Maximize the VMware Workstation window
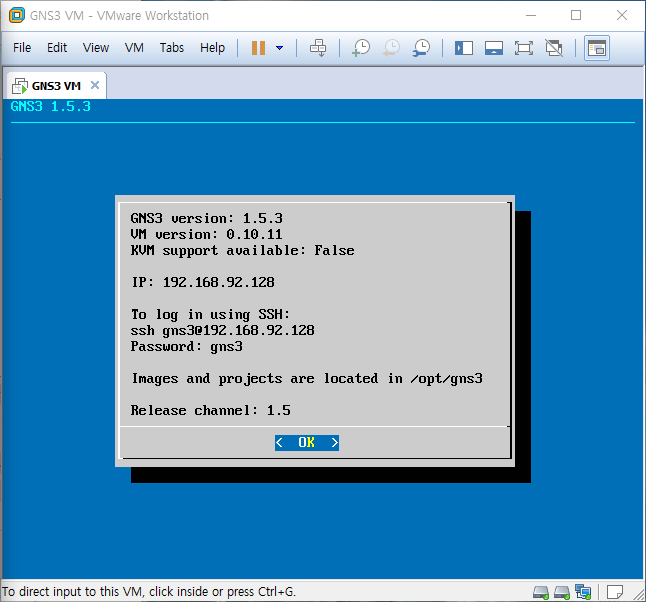The width and height of the screenshot is (646, 602). pos(576,15)
